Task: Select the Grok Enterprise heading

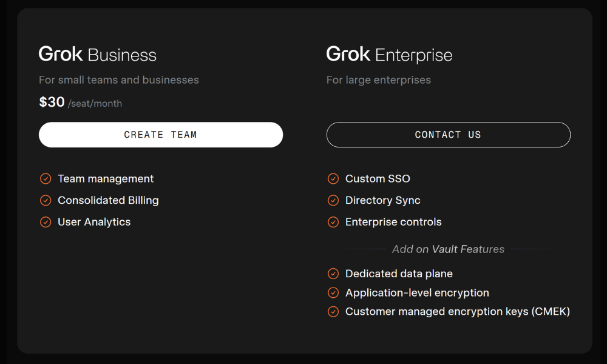Action: click(389, 55)
